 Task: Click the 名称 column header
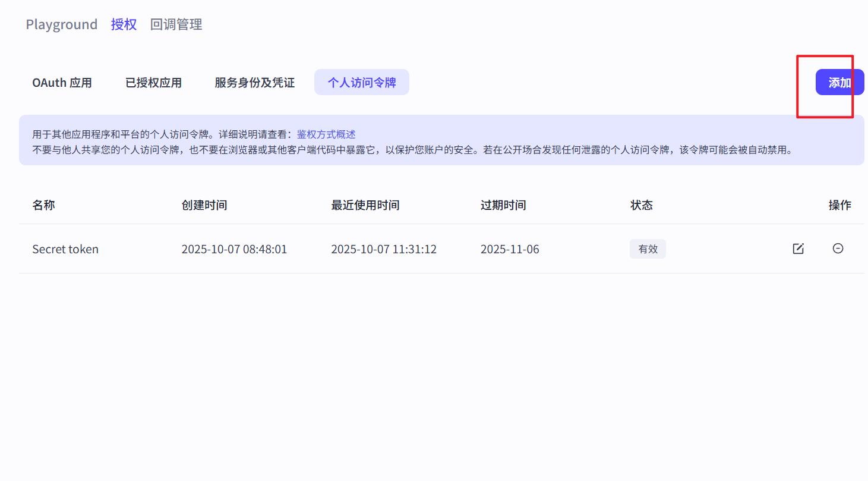[43, 205]
